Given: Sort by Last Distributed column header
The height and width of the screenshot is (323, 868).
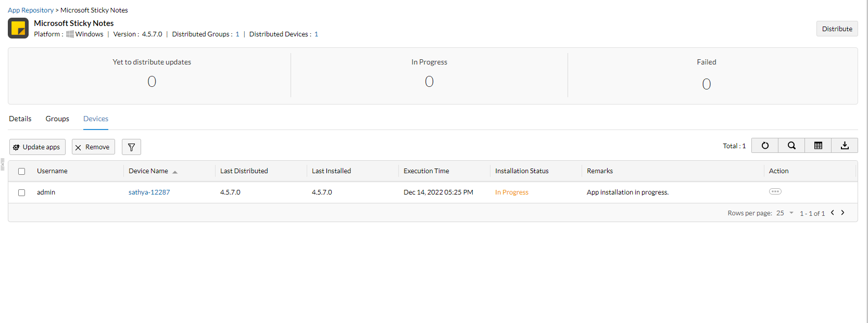Looking at the screenshot, I should (x=244, y=171).
